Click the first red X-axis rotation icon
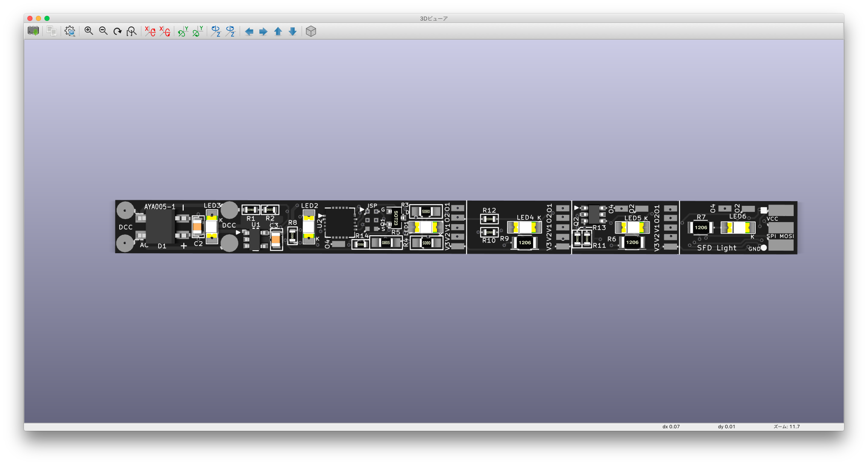This screenshot has width=868, height=465. (150, 31)
